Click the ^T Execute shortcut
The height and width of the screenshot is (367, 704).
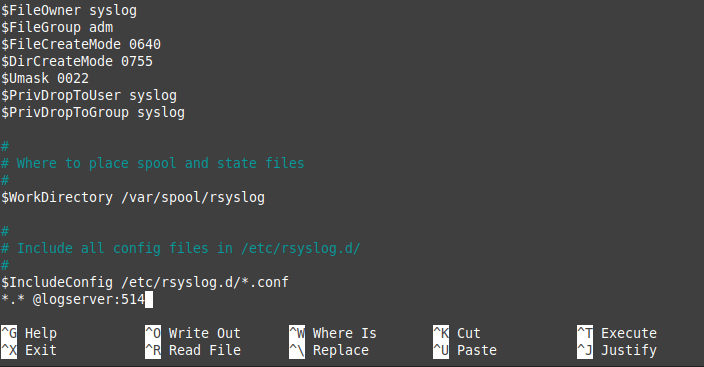(617, 333)
